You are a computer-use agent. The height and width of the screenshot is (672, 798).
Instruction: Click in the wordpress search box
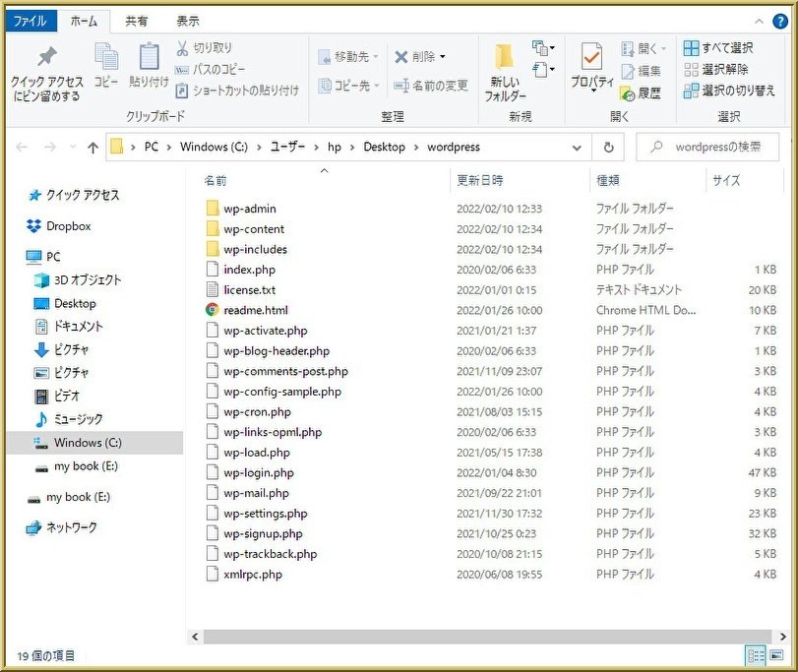[x=707, y=148]
